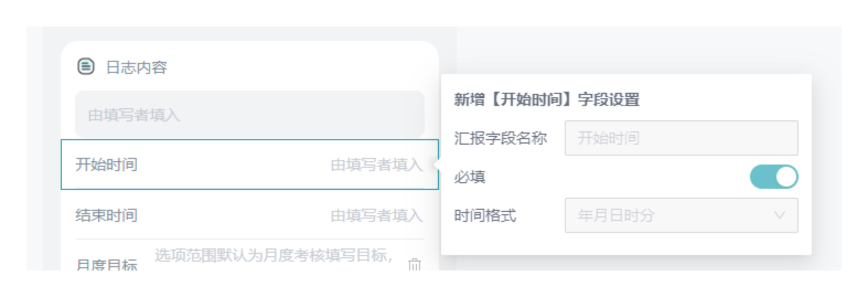Click the 新增【开始时间】字段设置 popup title
Viewport: 868px width, 297px height.
(x=546, y=100)
